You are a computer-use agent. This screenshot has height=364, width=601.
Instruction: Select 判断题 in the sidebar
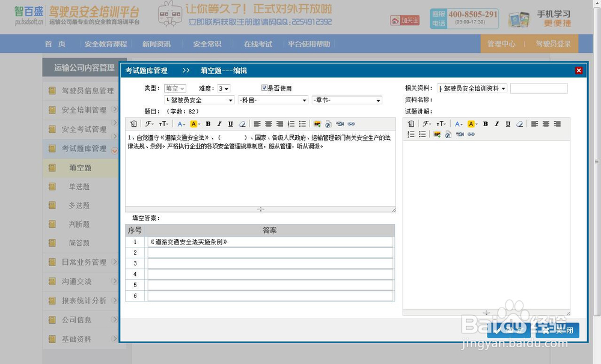point(79,224)
